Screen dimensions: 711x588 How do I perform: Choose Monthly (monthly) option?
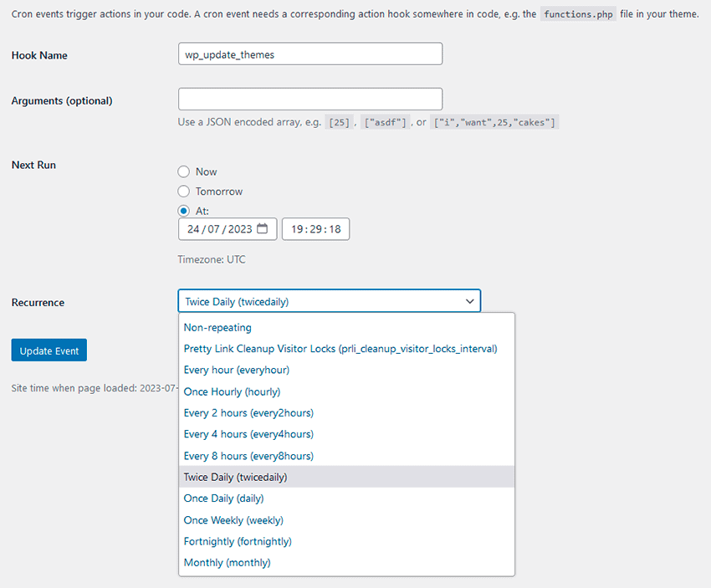coord(346,563)
